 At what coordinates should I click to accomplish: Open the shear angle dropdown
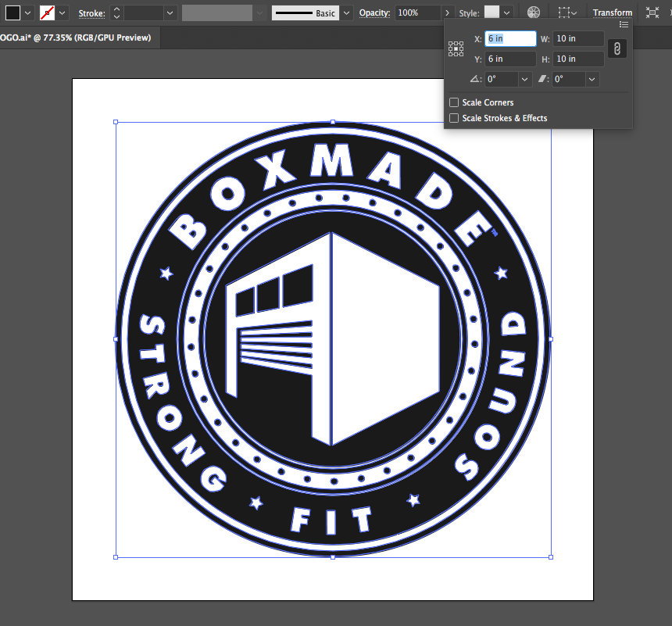[x=592, y=79]
